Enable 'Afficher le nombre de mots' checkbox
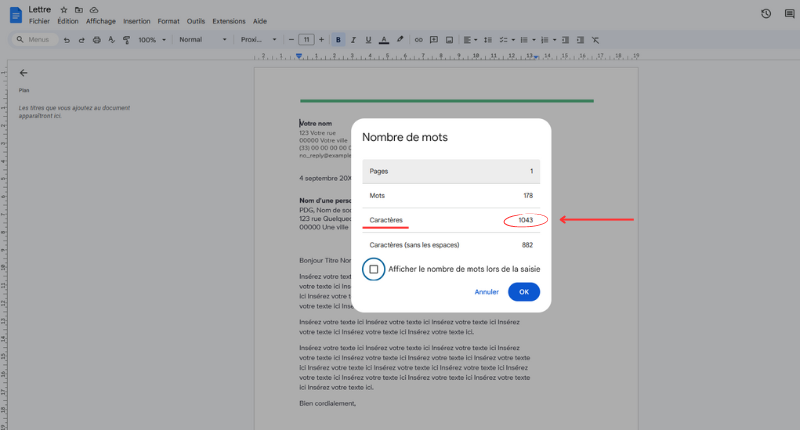 click(373, 269)
